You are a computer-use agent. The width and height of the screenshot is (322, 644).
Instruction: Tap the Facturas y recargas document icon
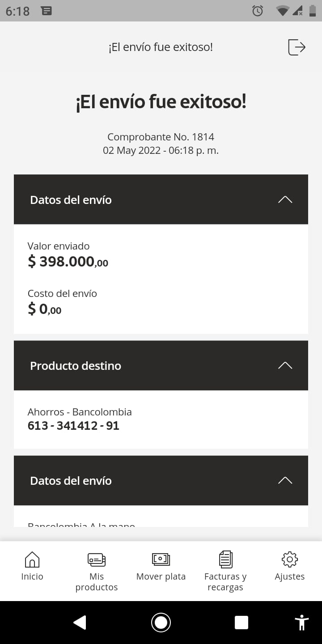pyautogui.click(x=225, y=559)
